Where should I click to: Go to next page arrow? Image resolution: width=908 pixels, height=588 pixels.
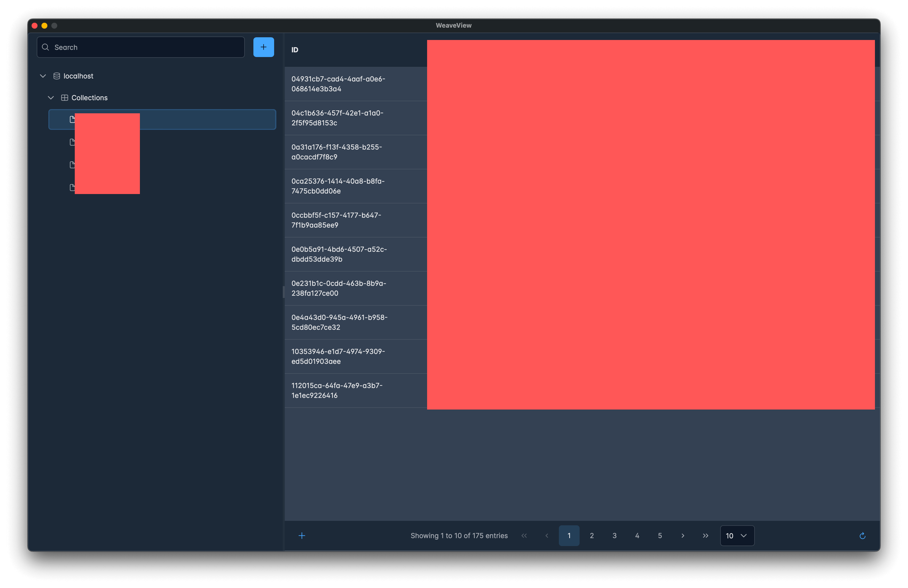[x=682, y=536]
